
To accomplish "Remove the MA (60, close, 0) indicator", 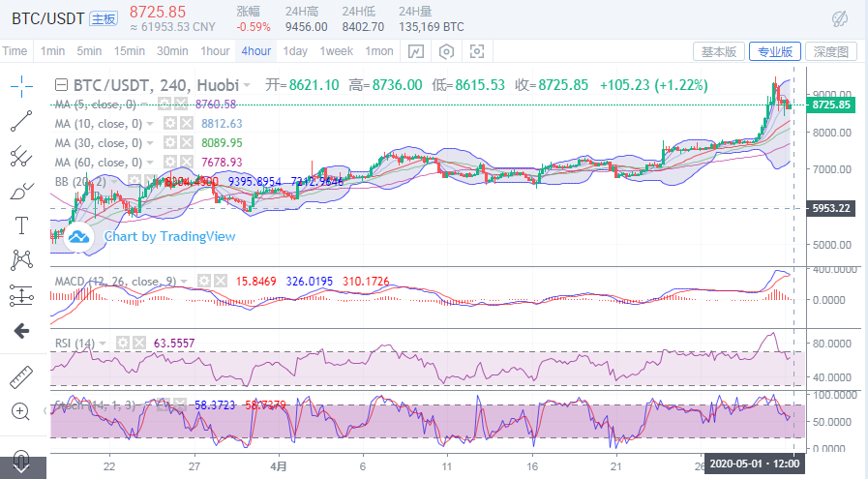I will (x=187, y=162).
